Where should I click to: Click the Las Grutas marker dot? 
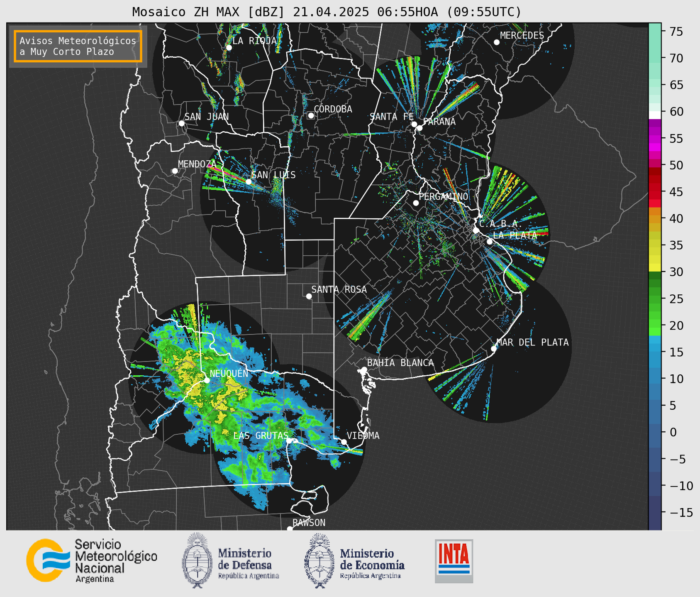point(289,440)
